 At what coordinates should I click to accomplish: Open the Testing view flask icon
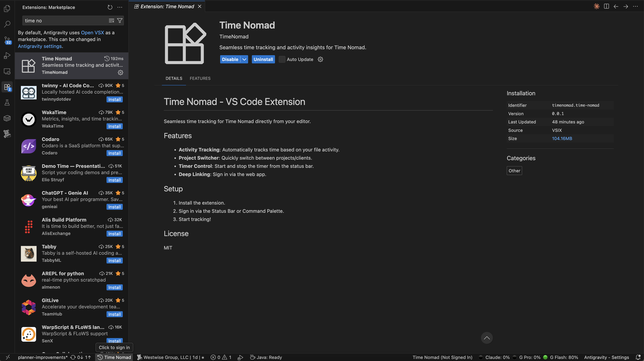(x=7, y=102)
